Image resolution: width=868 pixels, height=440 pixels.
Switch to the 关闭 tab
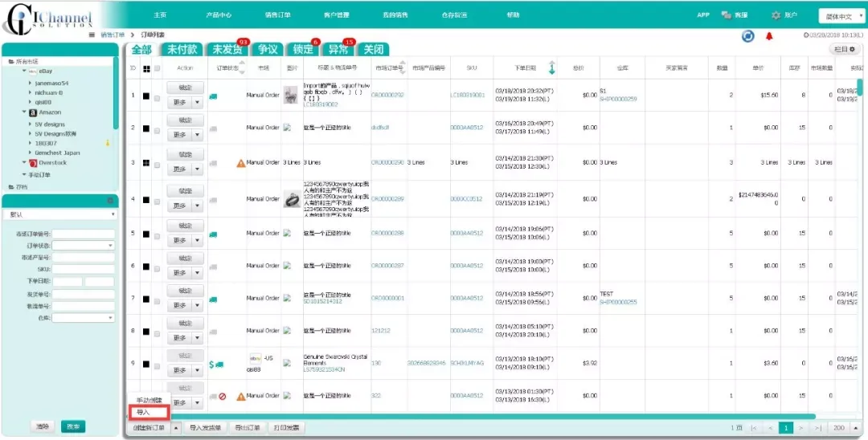click(x=373, y=49)
